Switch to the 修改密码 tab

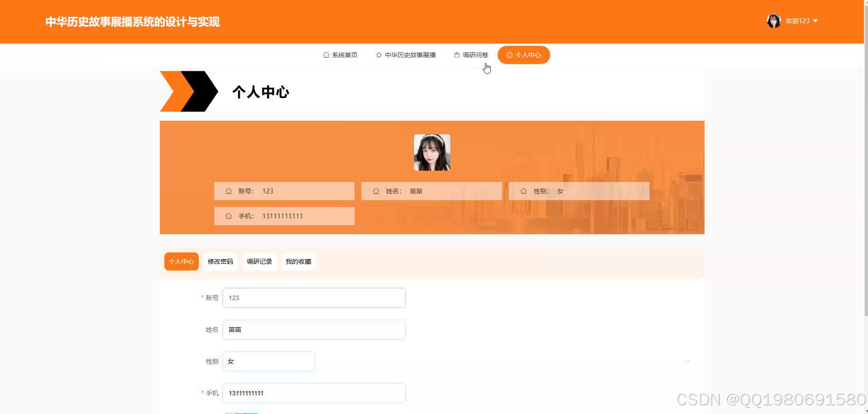[220, 261]
